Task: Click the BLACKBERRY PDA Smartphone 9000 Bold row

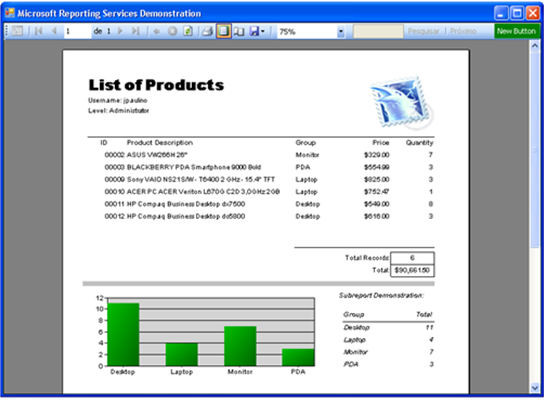Action: (261, 167)
